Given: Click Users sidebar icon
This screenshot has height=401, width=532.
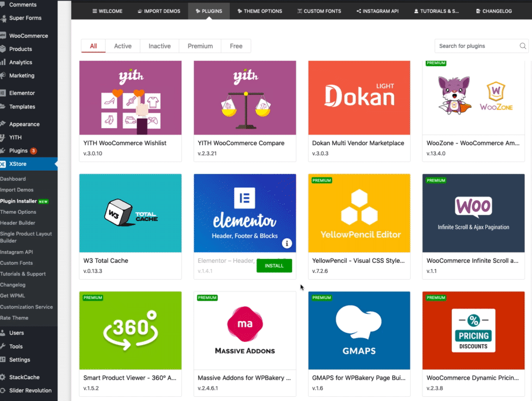Looking at the screenshot, I should coord(3,333).
